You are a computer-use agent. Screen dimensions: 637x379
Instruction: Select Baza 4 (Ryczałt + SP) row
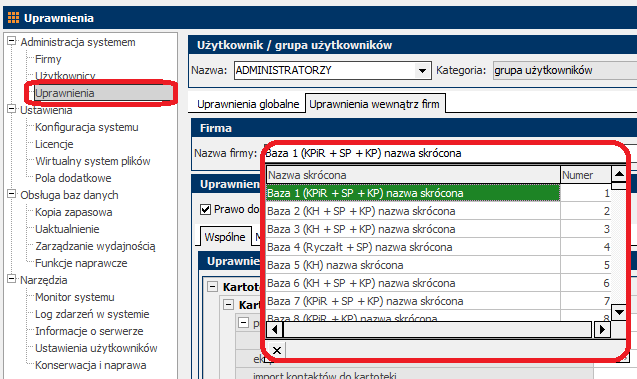pyautogui.click(x=438, y=247)
